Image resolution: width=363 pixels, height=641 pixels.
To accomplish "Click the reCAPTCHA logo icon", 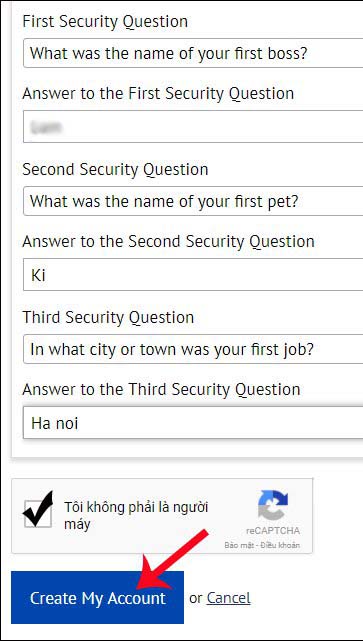I will pos(273,505).
